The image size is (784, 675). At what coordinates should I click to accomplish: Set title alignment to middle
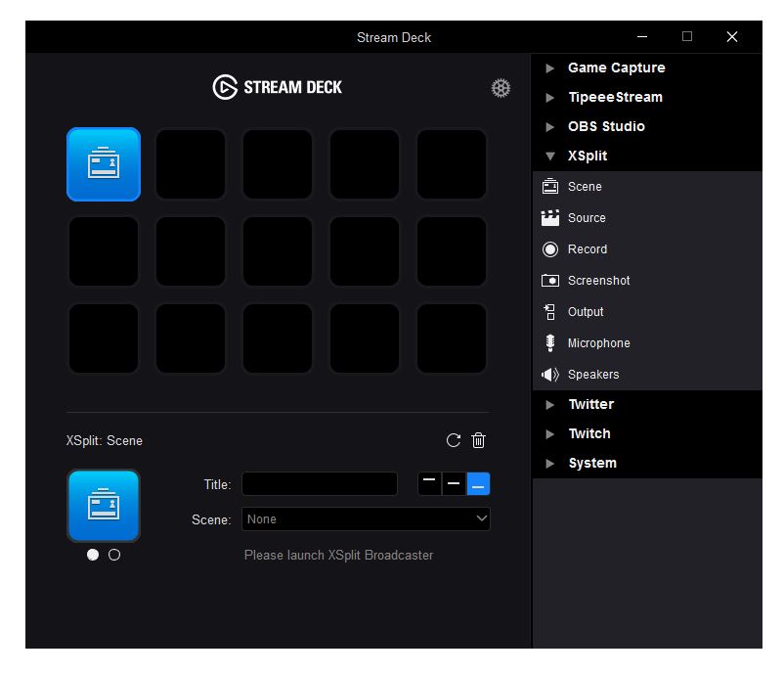[x=454, y=483]
